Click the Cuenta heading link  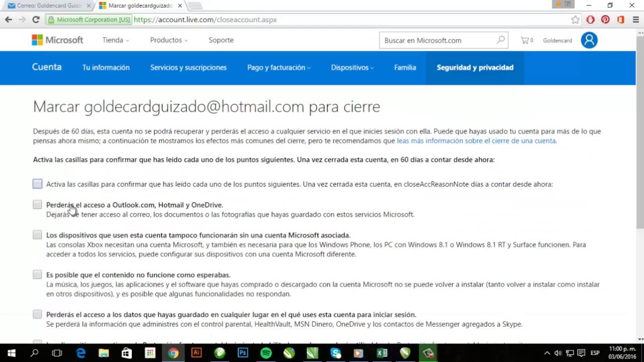click(47, 67)
